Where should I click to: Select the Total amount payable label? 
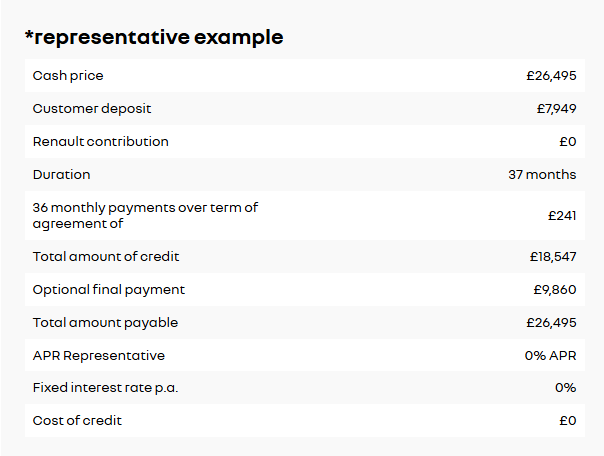[x=105, y=323]
